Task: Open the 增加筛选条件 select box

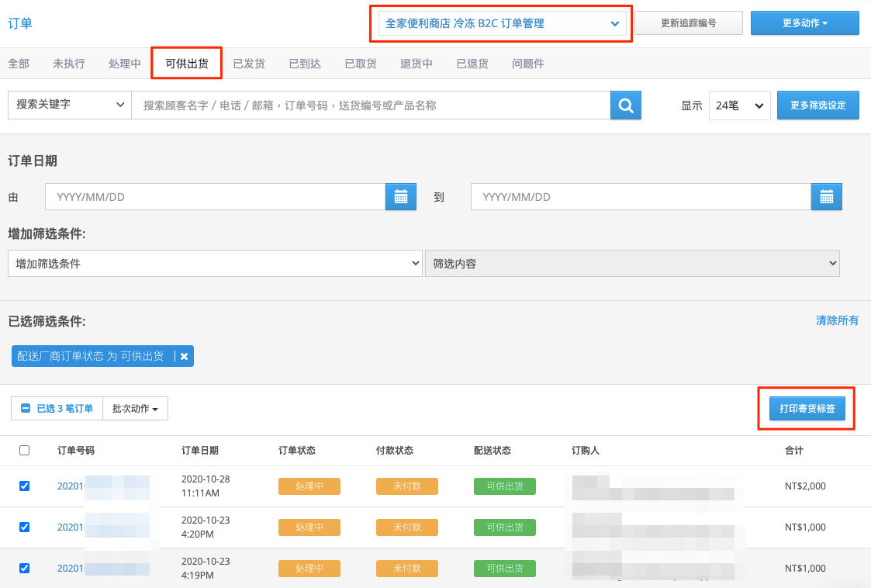Action: [x=215, y=264]
